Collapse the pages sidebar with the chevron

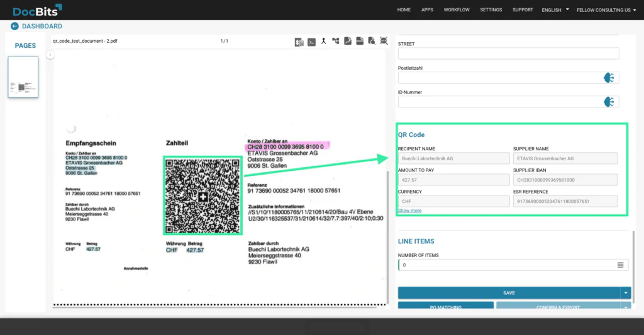click(x=50, y=55)
